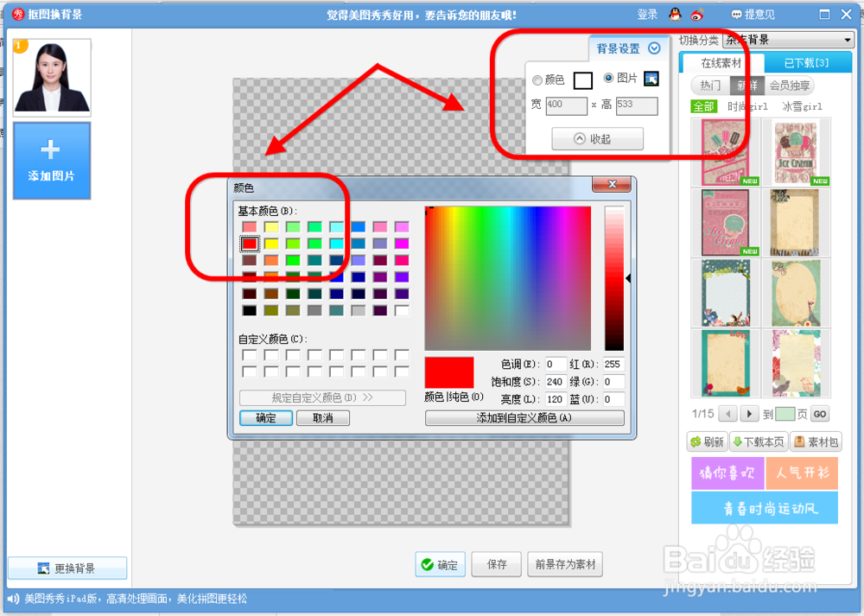Click the choose background image icon

coord(651,79)
